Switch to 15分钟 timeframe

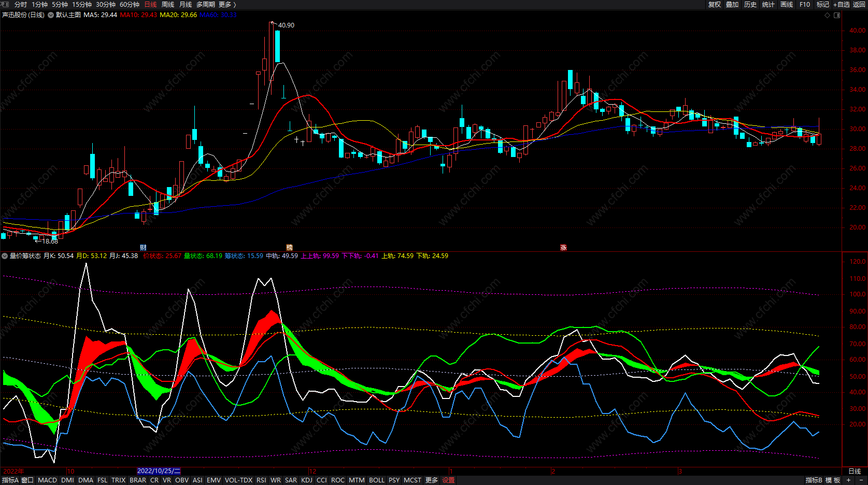pyautogui.click(x=82, y=4)
